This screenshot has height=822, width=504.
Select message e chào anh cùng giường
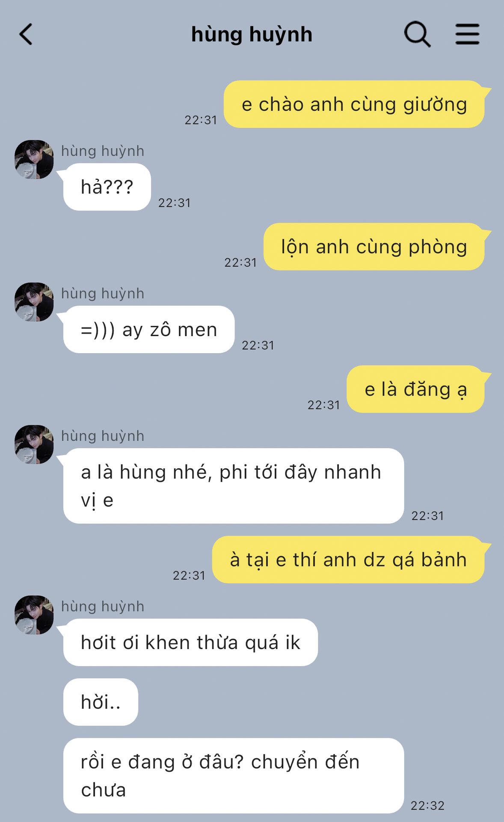click(x=354, y=104)
